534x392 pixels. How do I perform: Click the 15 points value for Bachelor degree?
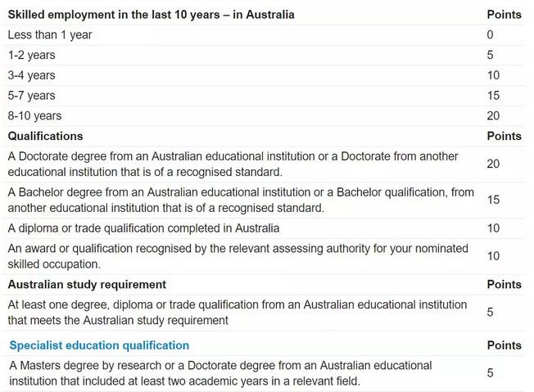[493, 200]
